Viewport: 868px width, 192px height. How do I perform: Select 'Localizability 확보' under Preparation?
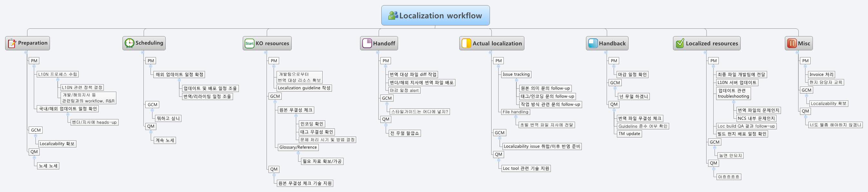(57, 144)
